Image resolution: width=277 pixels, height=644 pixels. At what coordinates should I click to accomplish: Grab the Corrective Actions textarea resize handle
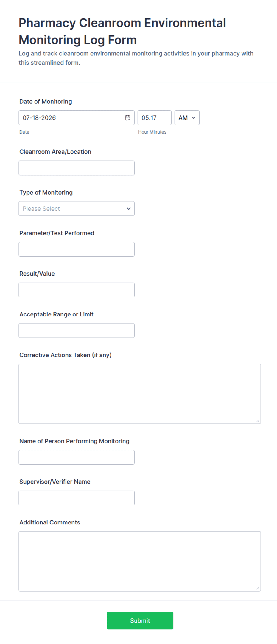click(x=258, y=421)
